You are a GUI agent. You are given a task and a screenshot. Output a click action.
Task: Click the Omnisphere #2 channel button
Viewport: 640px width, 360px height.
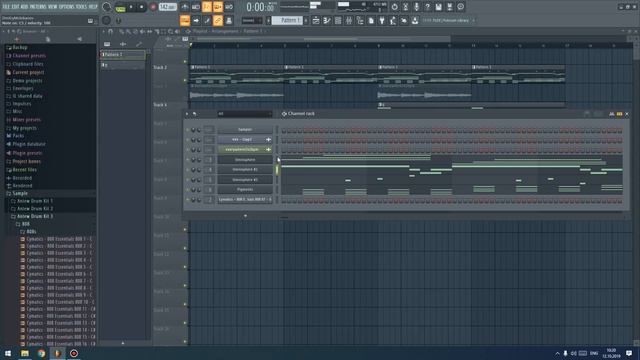245,169
